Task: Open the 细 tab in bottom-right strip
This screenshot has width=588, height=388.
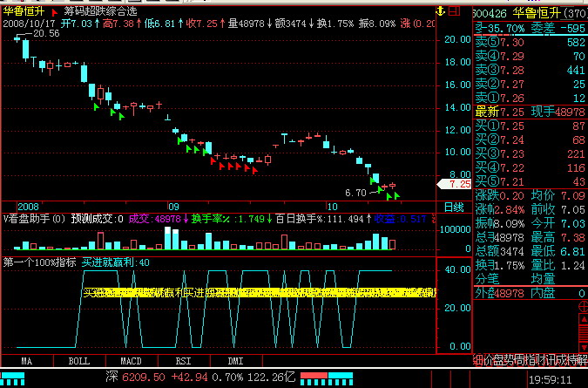Action: 477,360
